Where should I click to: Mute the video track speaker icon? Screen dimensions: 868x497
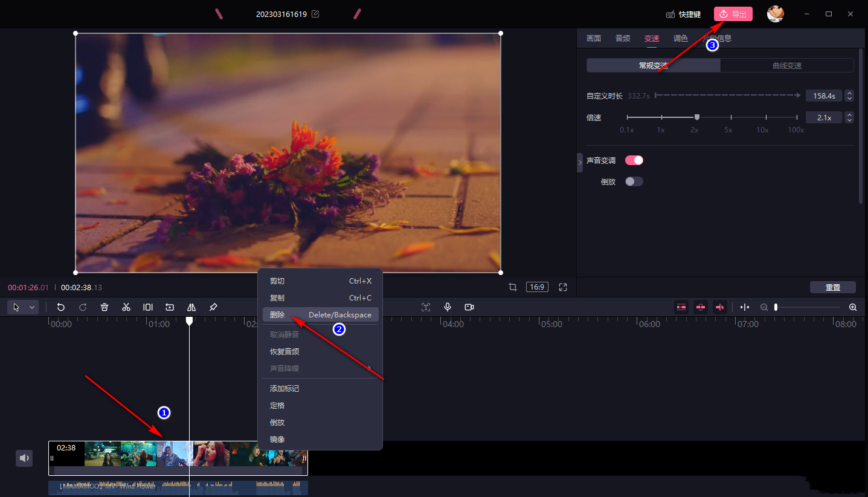(x=24, y=458)
